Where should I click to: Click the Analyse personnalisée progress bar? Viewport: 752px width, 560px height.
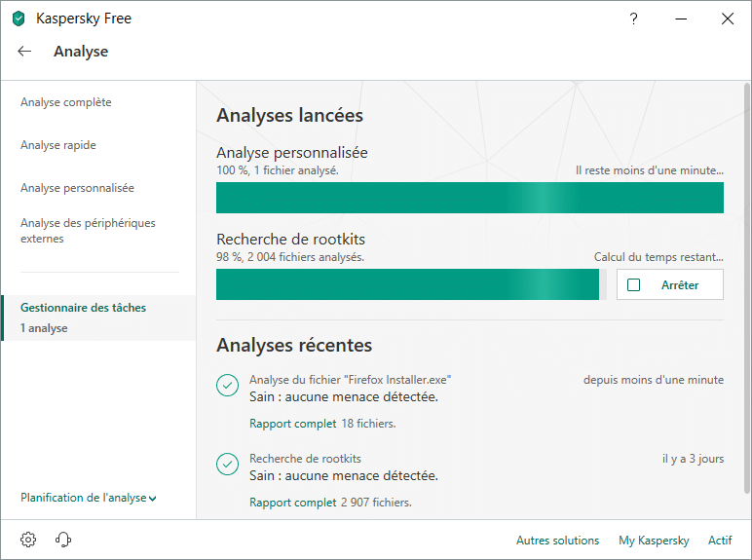(x=470, y=198)
